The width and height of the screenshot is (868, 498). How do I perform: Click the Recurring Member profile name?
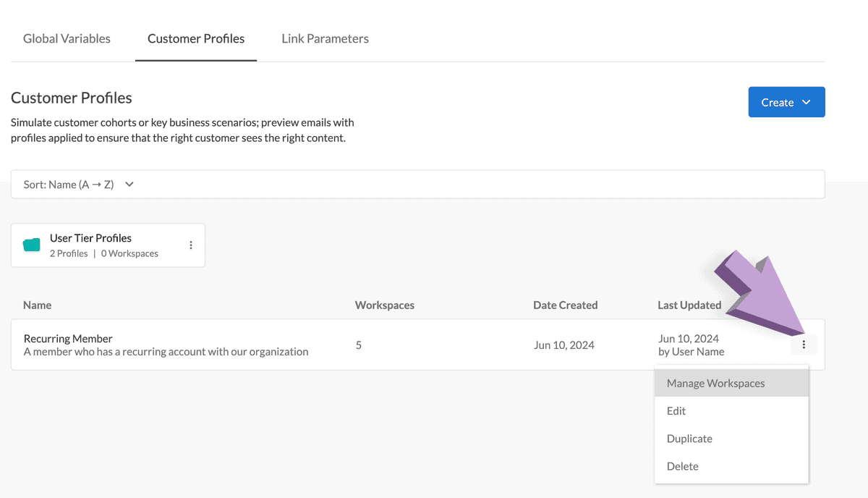[x=68, y=339]
